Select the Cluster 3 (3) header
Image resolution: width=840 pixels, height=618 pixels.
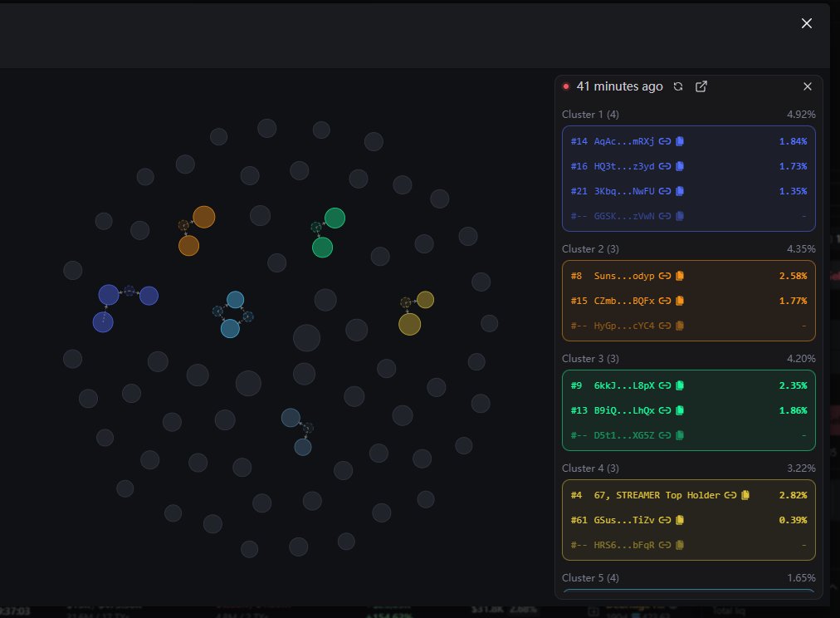tap(590, 359)
